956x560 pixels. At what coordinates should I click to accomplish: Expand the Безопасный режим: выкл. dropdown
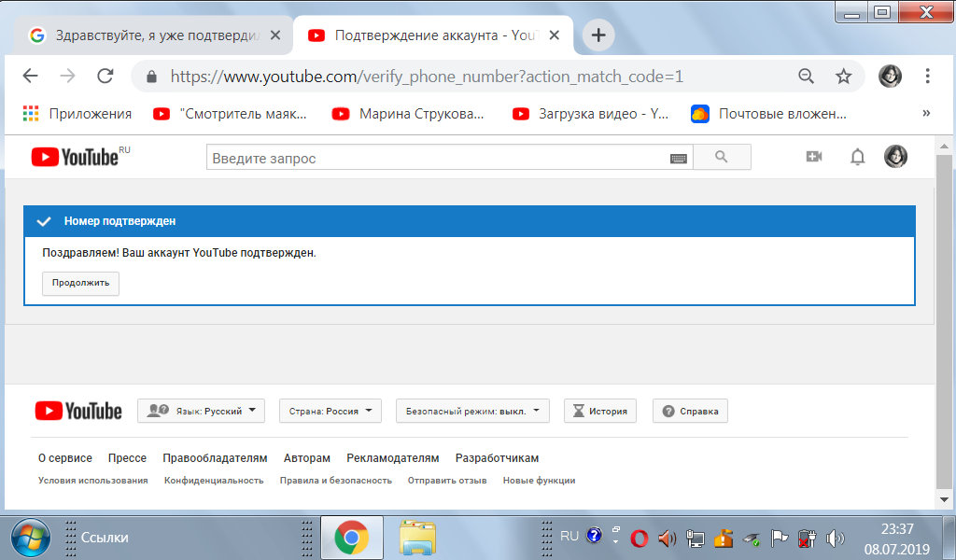click(472, 411)
